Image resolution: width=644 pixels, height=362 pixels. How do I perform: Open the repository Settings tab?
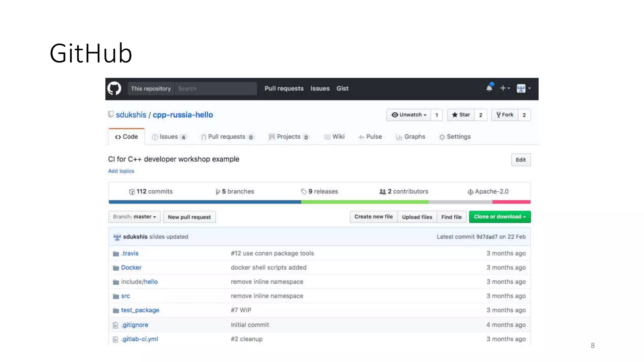pos(455,137)
